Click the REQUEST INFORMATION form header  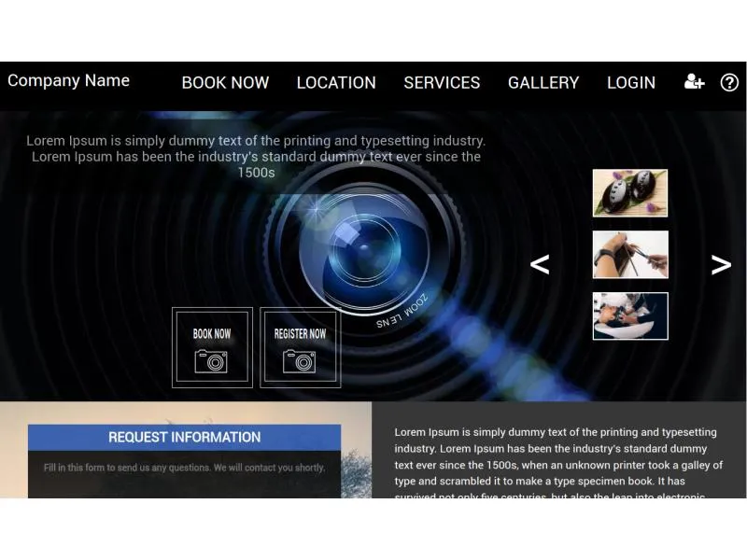coord(184,437)
